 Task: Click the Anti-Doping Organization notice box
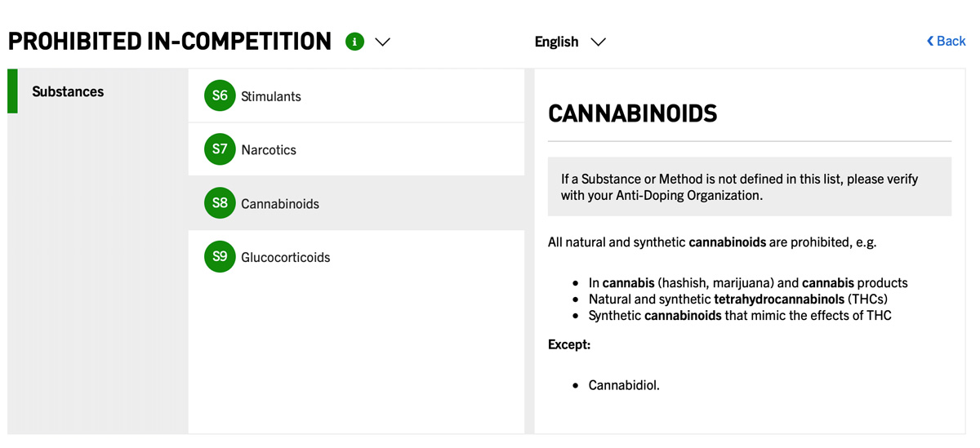pos(749,187)
